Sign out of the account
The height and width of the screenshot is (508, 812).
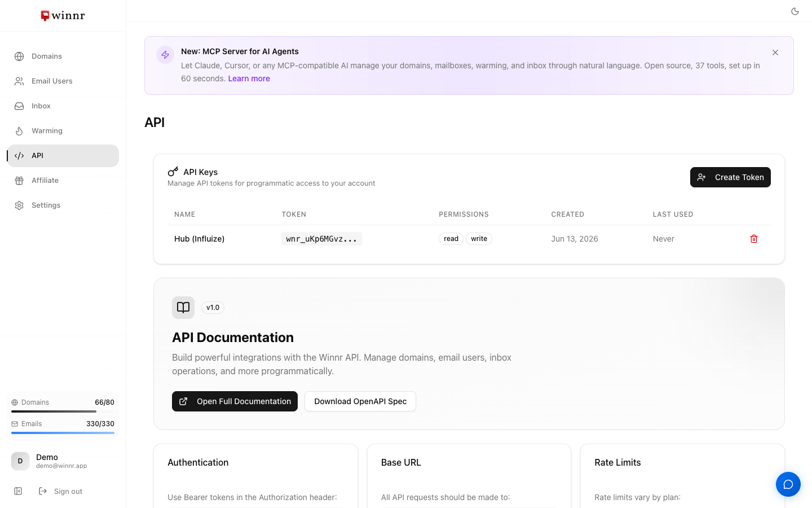[x=60, y=491]
